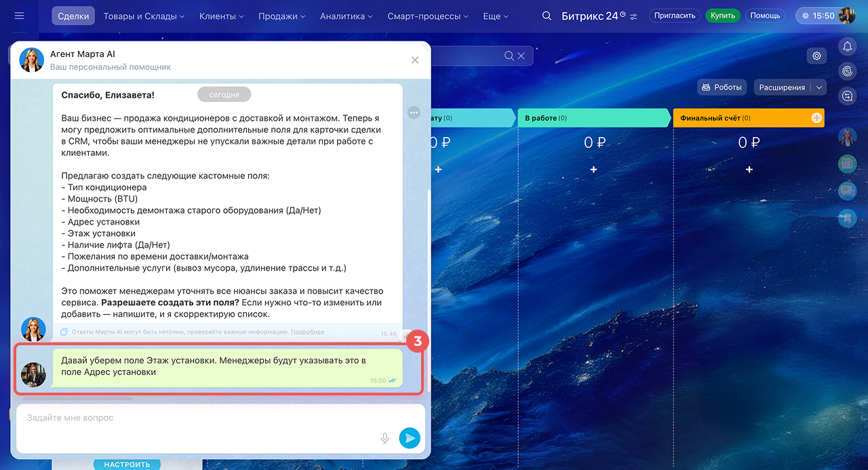Open the 15:50 work time tracker
868x470 pixels.
tap(818, 16)
